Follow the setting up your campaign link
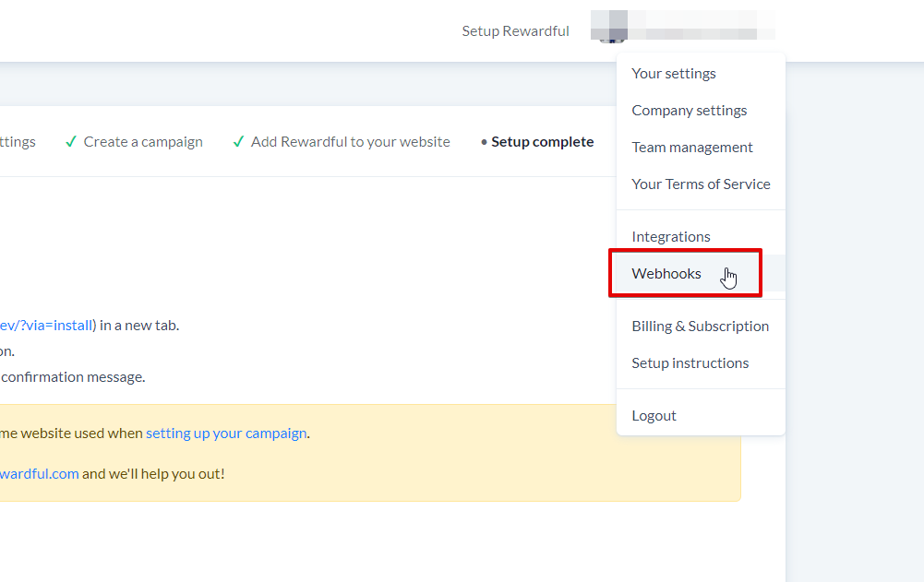924x582 pixels. (x=226, y=434)
